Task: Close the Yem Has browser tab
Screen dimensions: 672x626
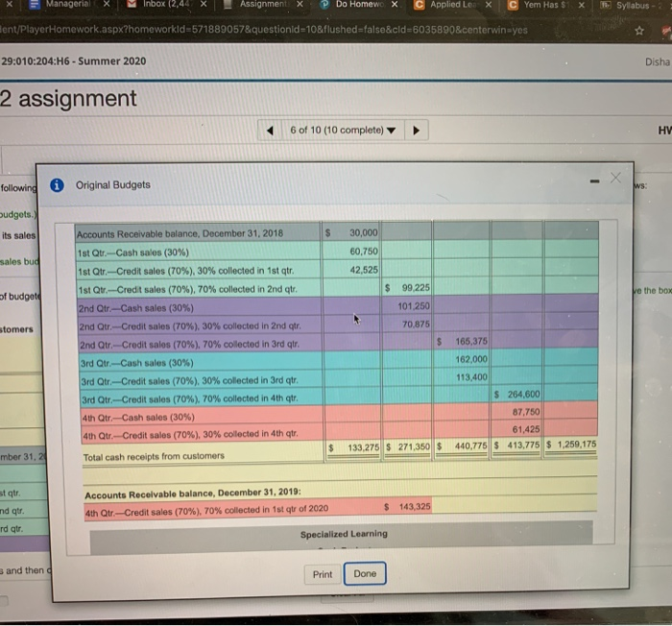Action: pyautogui.click(x=581, y=5)
